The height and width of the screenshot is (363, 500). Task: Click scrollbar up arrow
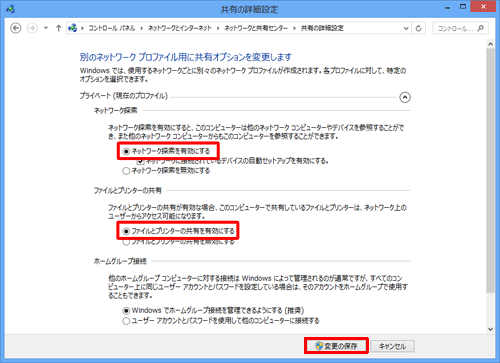pos(490,44)
